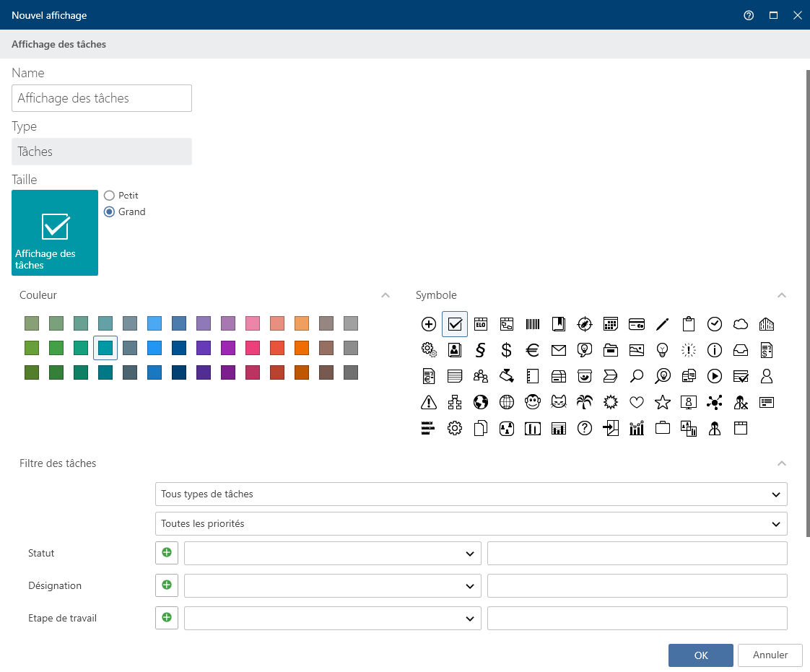Select the Grand size radio button
This screenshot has height=672, width=810.
(110, 211)
